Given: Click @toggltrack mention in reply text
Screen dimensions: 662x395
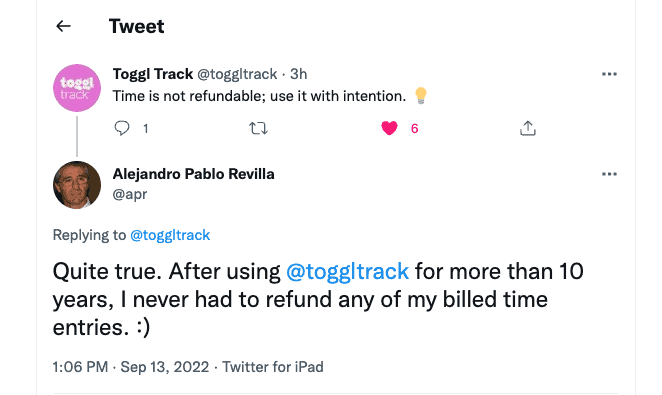Looking at the screenshot, I should (347, 271).
